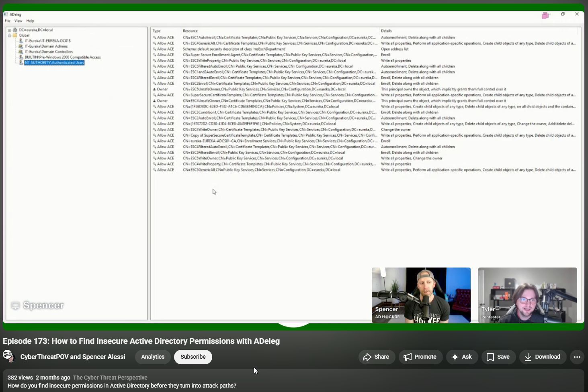Click the "2 months ago" upload date
588x392 pixels.
tap(53, 378)
